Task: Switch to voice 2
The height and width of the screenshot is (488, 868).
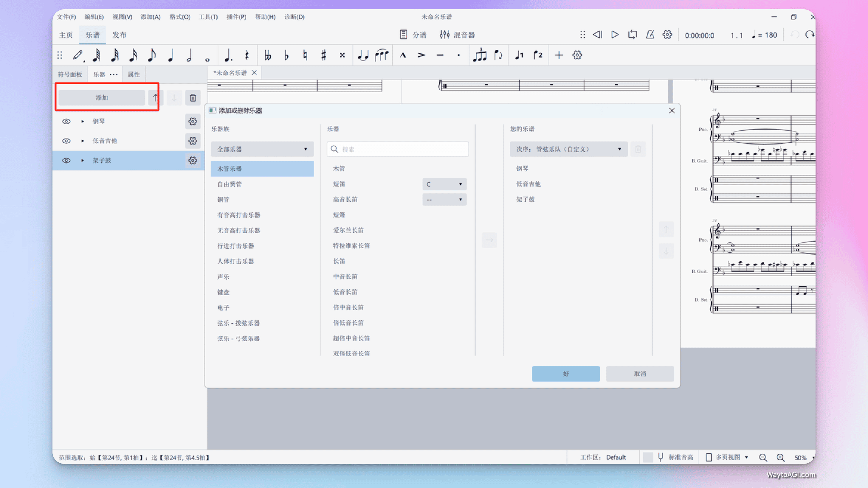Action: [x=538, y=55]
